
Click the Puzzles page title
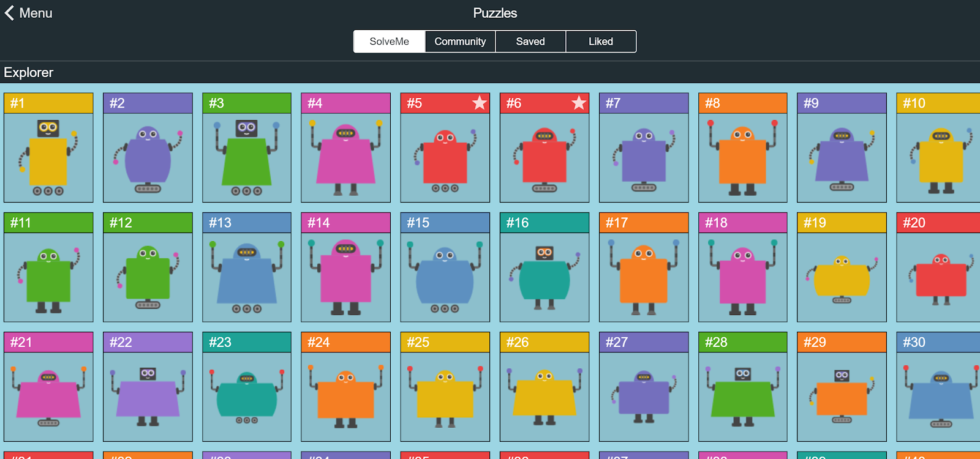tap(495, 13)
